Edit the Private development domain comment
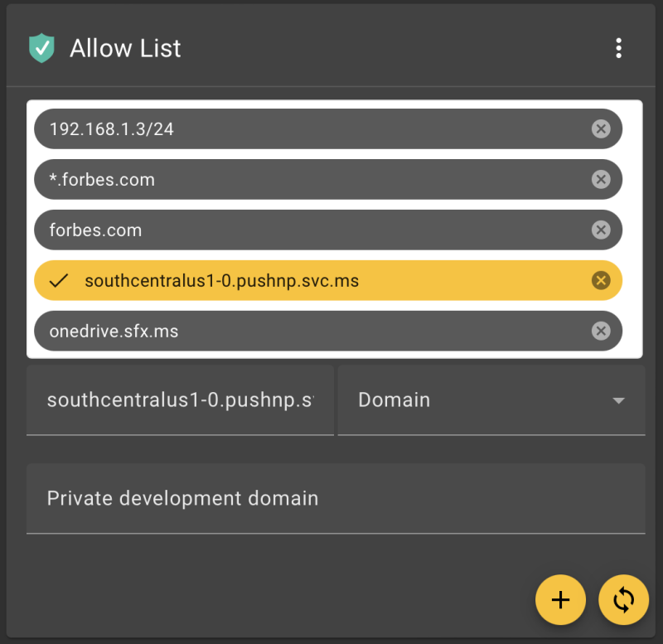This screenshot has width=663, height=644. tap(331, 498)
